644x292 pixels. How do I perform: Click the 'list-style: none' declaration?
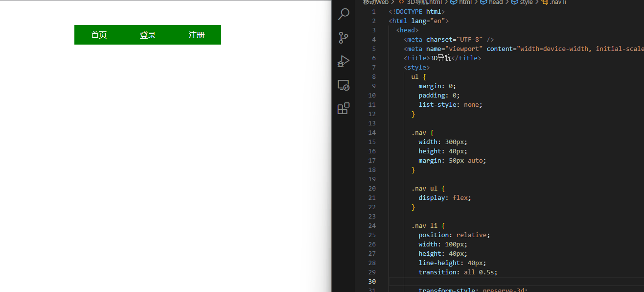click(450, 105)
